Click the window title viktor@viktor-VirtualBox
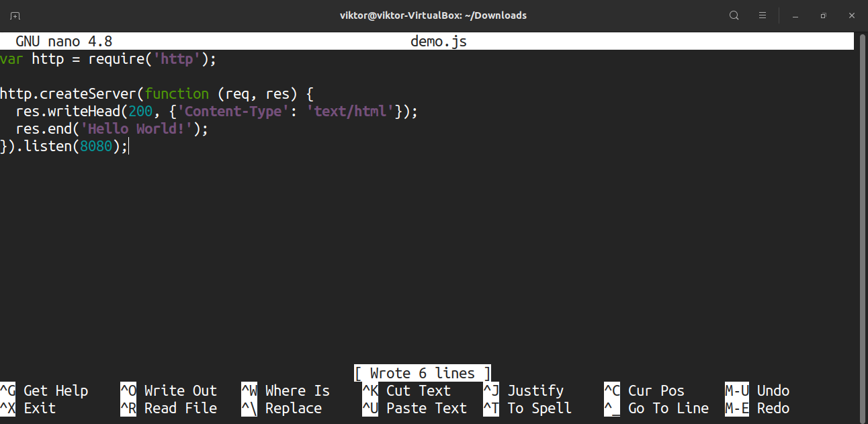The width and height of the screenshot is (868, 424). pos(433,15)
